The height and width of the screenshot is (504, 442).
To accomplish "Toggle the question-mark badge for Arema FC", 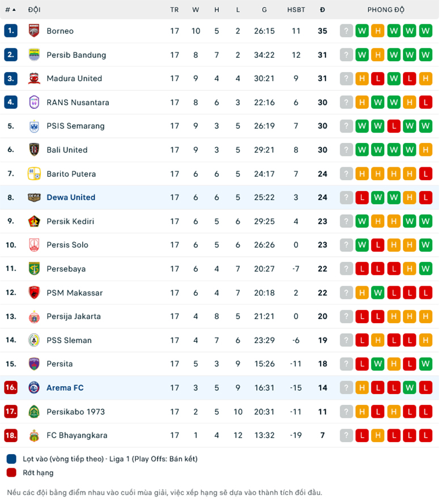I will (x=346, y=388).
